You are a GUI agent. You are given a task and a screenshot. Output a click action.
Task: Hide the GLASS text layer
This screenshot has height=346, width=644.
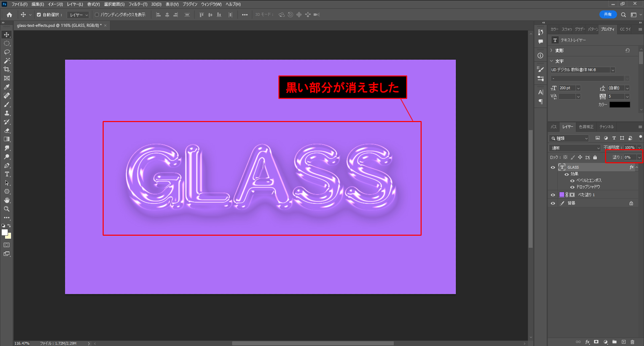pyautogui.click(x=553, y=167)
